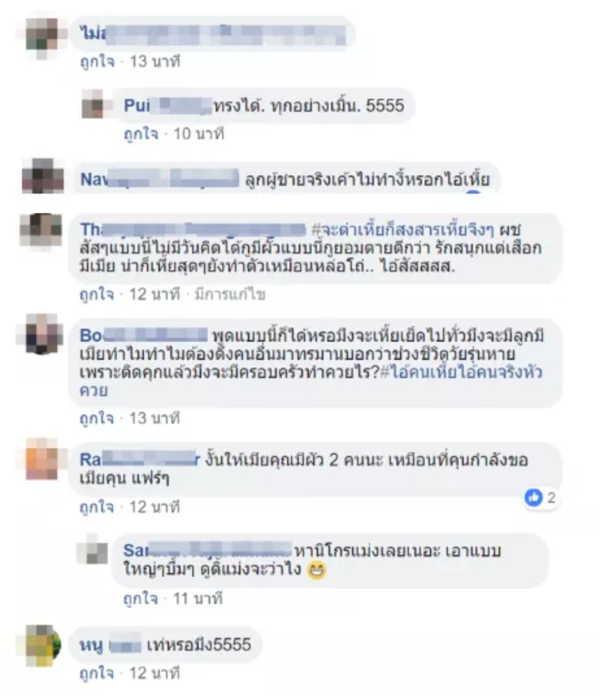
Task: Like Pui's reply posted 10 นาที ago
Action: tap(141, 134)
